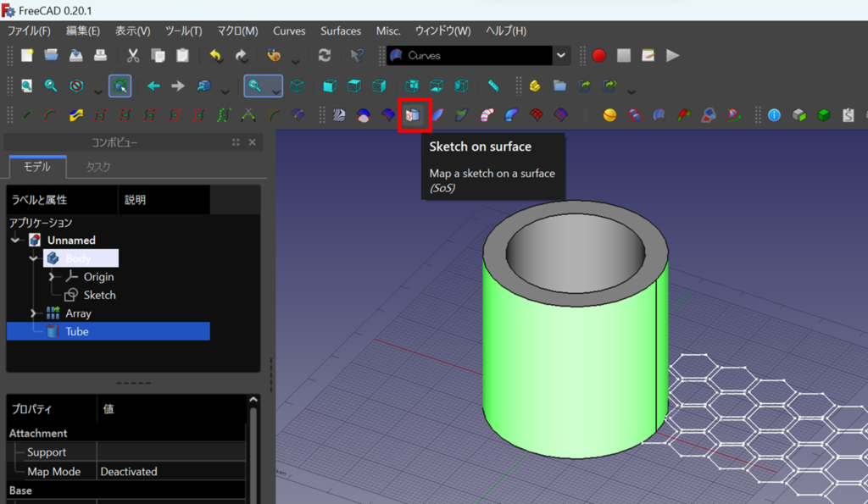Activate the What's This help pointer

(357, 55)
